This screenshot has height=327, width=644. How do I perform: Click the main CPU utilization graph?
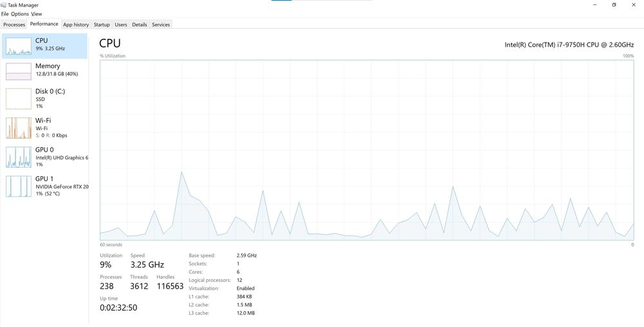click(367, 150)
